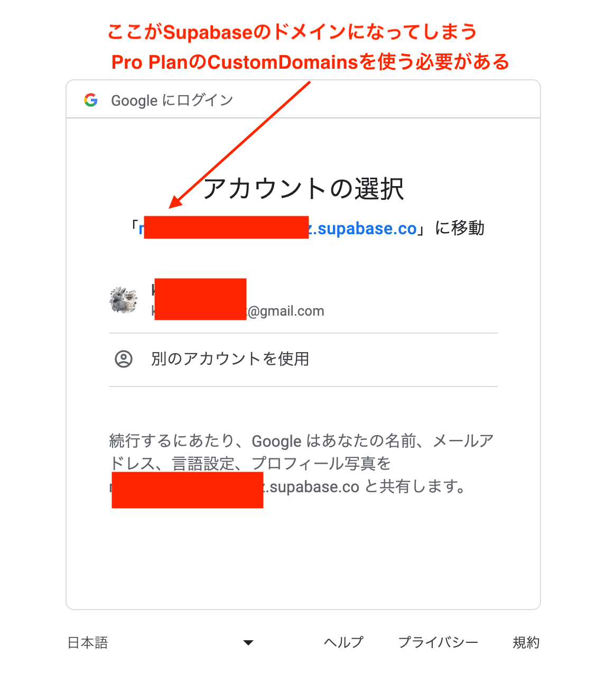
Task: Click the Google にログイン header text
Action: pos(172,100)
